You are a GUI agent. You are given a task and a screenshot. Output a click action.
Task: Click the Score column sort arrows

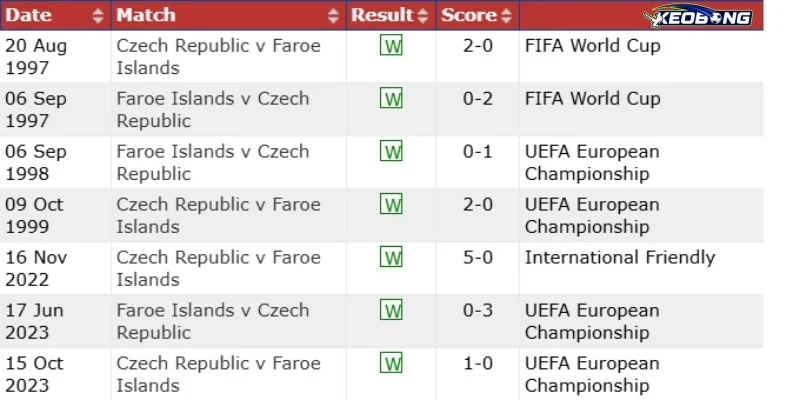(506, 16)
